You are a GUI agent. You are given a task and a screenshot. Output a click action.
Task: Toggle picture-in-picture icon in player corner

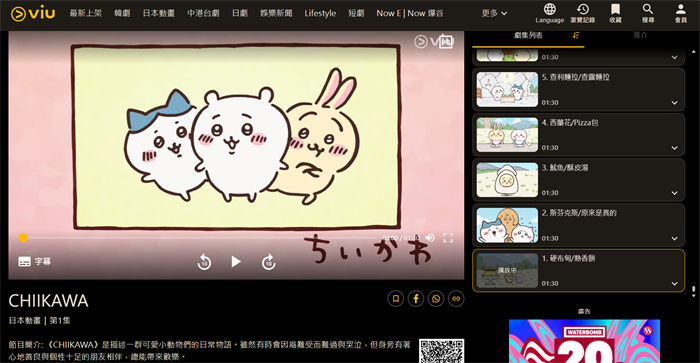point(446,42)
